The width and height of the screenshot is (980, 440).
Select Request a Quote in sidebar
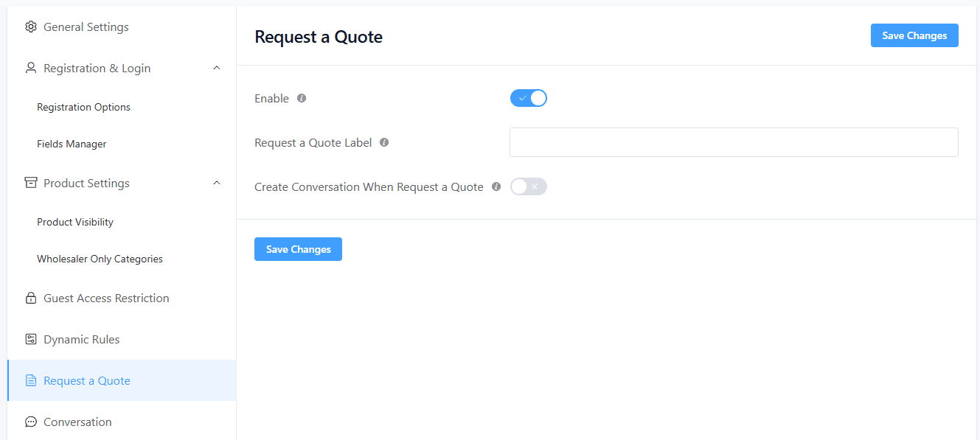(x=122, y=380)
